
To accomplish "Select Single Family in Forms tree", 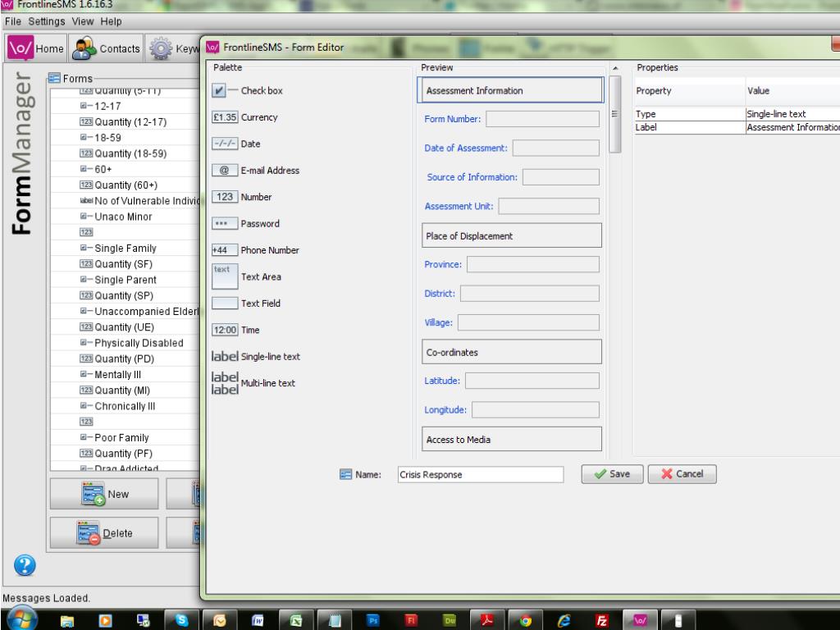I will pyautogui.click(x=126, y=248).
